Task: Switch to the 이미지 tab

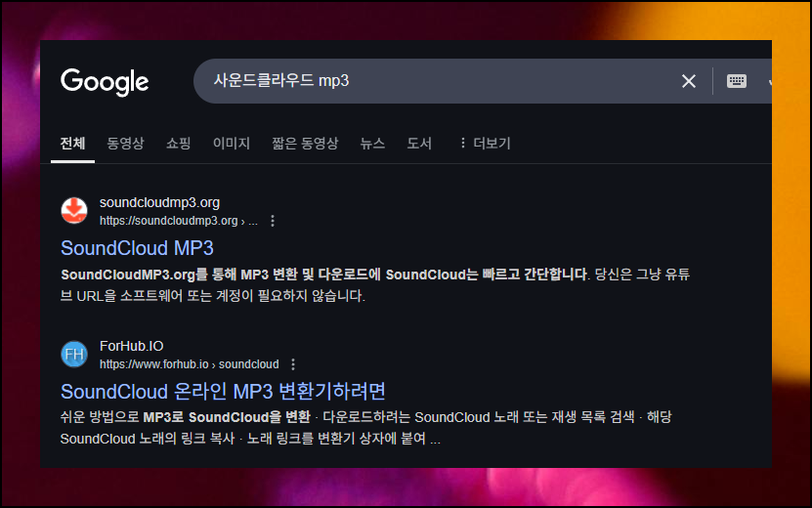Action: point(232,144)
